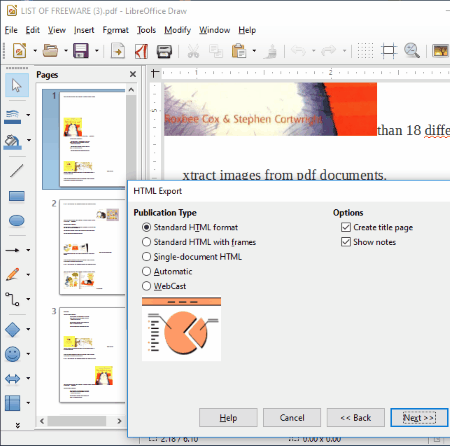
Task: Open the Line Color dropdown arrow
Action: click(x=28, y=115)
